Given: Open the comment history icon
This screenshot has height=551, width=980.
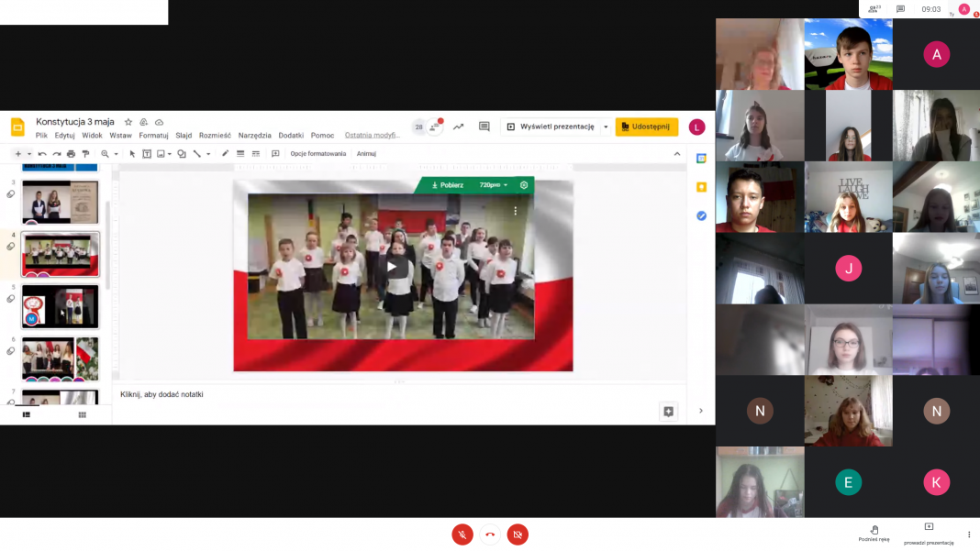Looking at the screenshot, I should [484, 127].
